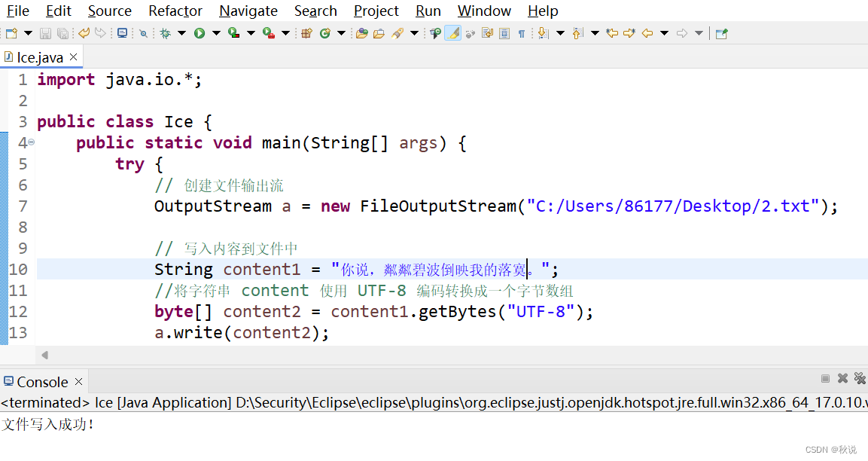Click the Open Type in Hierarchy toolbar icon
Viewport: 868px width, 461px height.
tap(436, 34)
